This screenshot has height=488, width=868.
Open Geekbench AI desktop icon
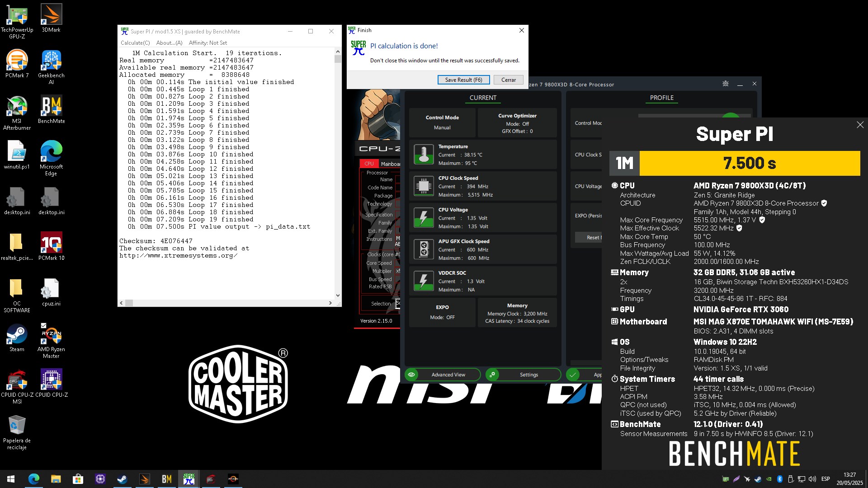[51, 67]
